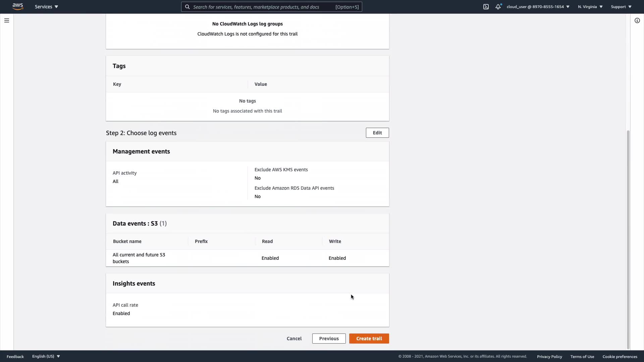The height and width of the screenshot is (362, 644).
Task: Expand the Services dropdown menu
Action: (46, 7)
